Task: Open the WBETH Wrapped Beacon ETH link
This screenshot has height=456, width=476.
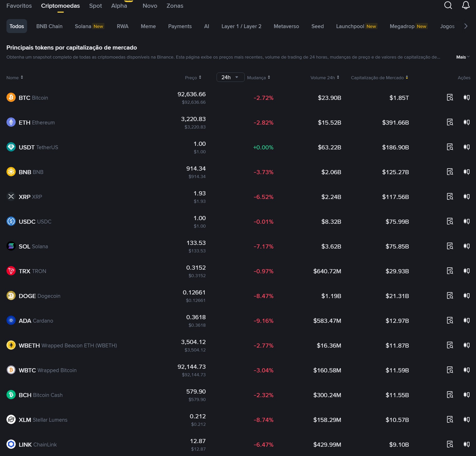Action: [68, 346]
